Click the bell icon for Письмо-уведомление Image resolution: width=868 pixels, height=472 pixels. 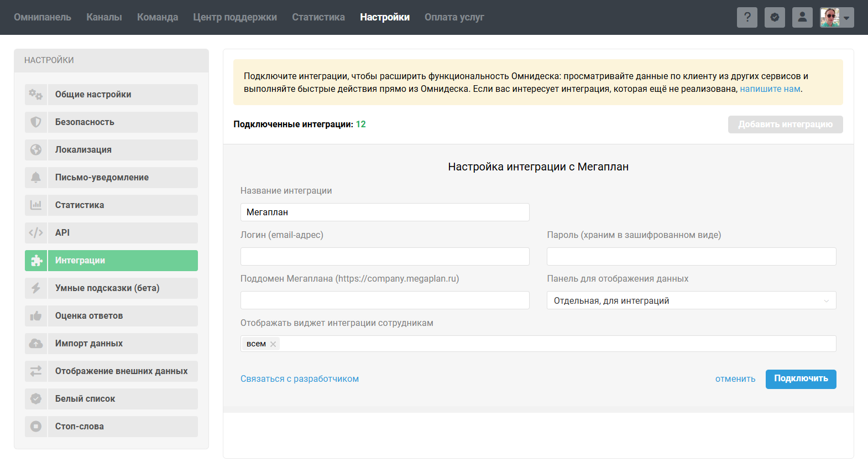[36, 178]
